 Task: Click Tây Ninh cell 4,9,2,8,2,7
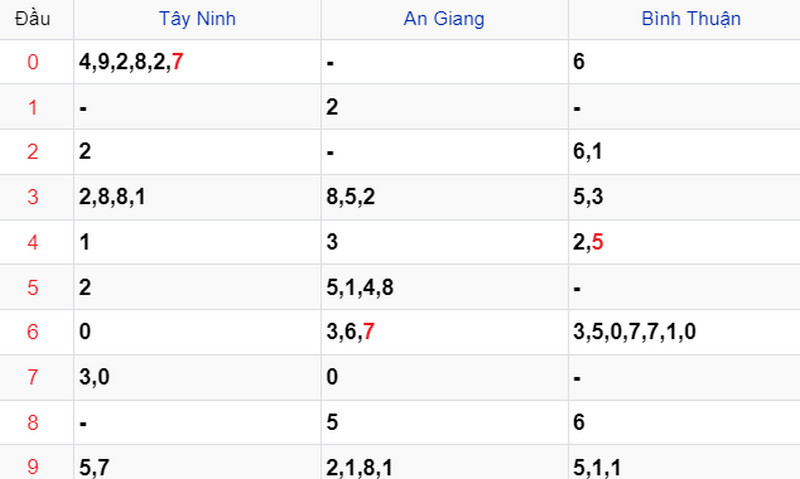click(x=131, y=63)
